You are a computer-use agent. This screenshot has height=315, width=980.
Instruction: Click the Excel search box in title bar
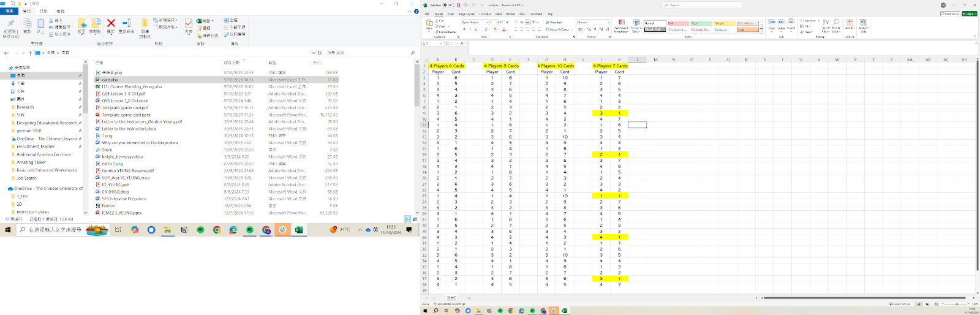click(x=702, y=5)
